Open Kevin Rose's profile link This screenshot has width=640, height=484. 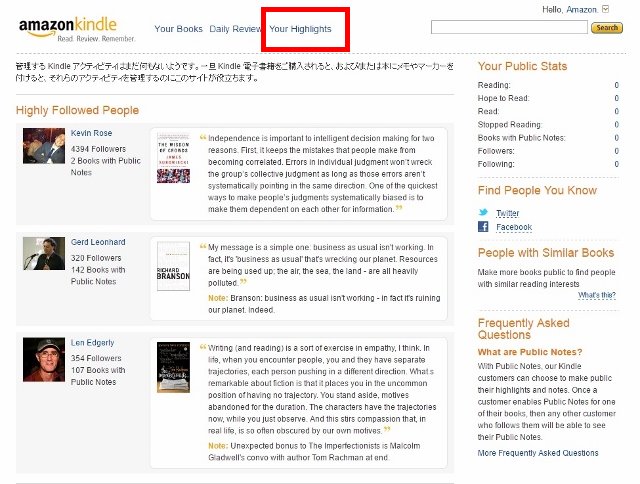tap(91, 133)
